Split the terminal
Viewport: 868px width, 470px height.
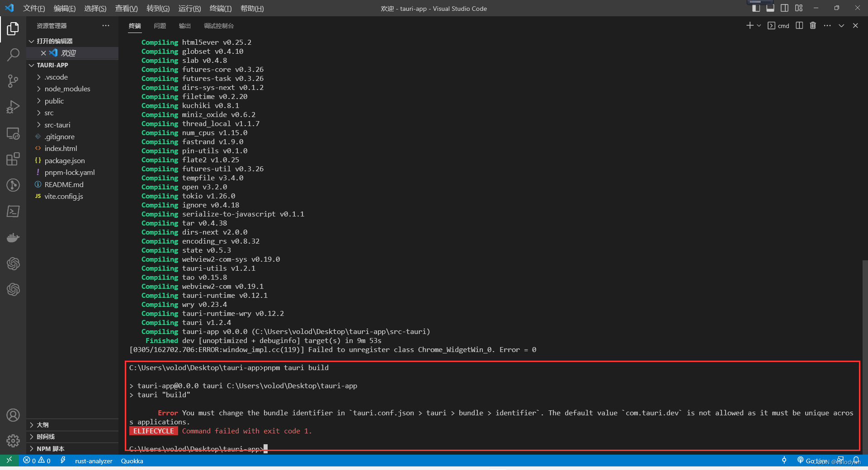[799, 26]
